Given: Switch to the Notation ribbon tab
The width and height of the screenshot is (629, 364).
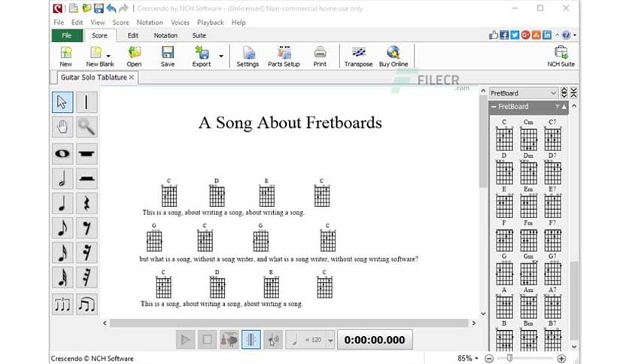Looking at the screenshot, I should (166, 35).
